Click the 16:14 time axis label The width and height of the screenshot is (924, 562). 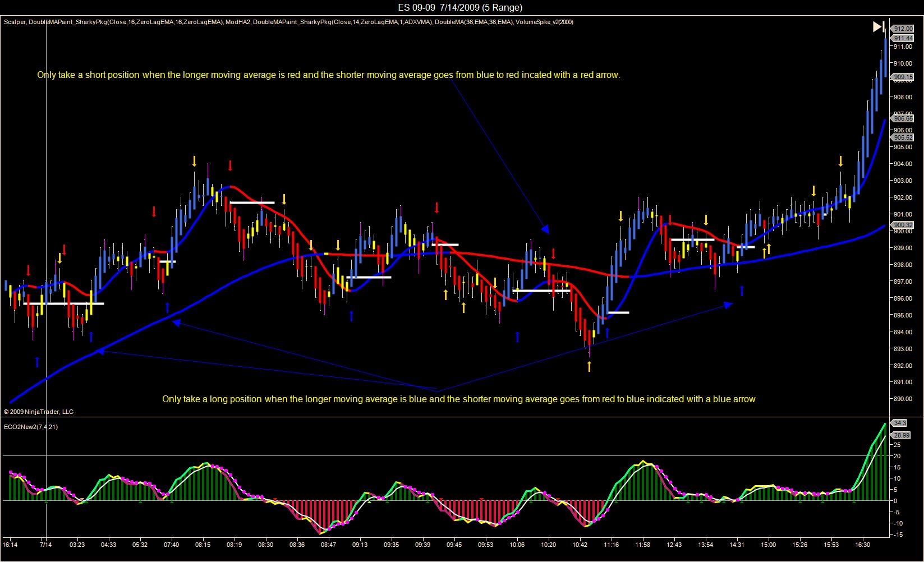[10, 545]
